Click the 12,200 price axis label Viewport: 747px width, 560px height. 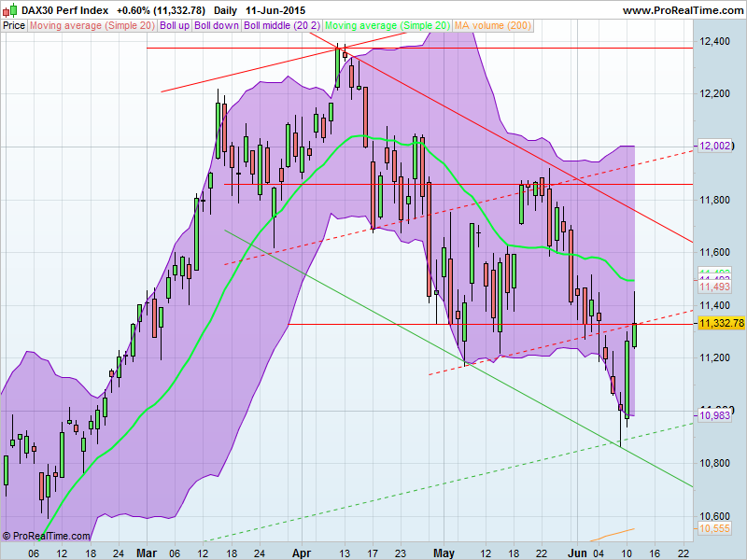(714, 93)
